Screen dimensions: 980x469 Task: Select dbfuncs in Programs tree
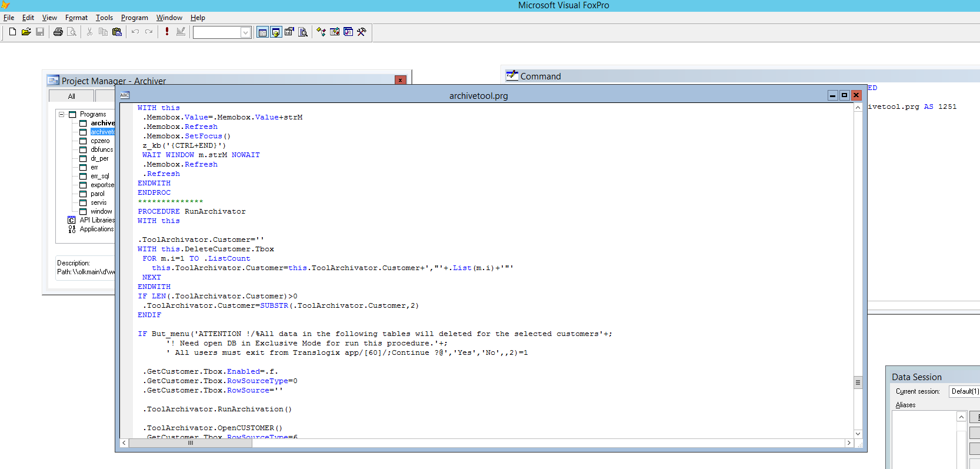pyautogui.click(x=102, y=149)
